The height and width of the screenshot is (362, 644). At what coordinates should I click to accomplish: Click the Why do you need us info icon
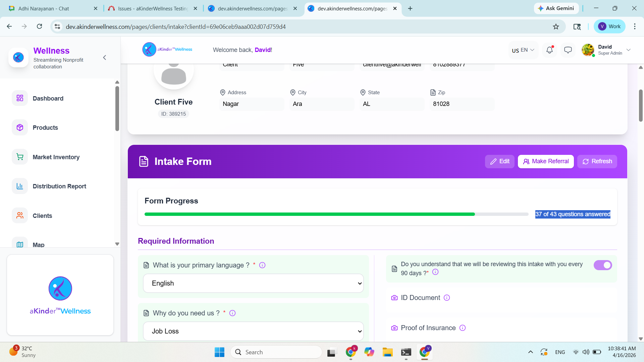[x=232, y=313]
